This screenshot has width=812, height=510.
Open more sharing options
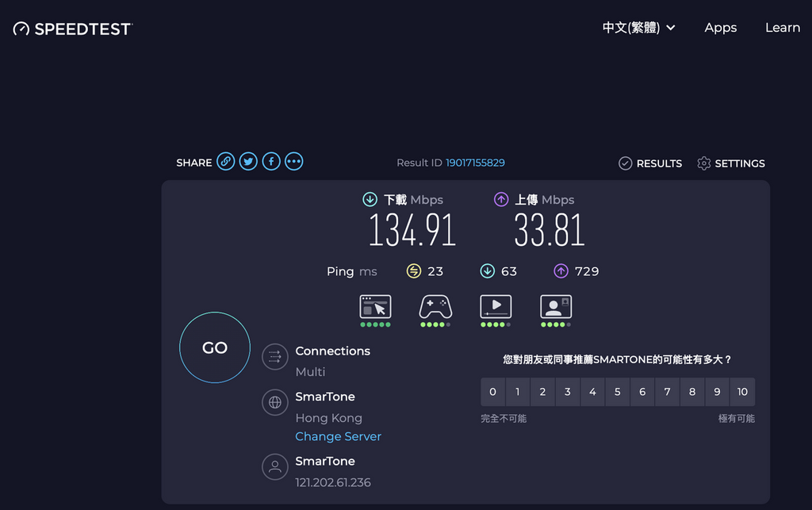tap(293, 161)
